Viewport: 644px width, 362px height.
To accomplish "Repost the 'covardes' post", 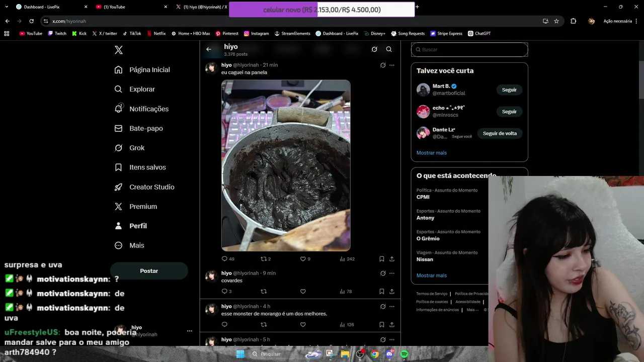I will pos(264,292).
